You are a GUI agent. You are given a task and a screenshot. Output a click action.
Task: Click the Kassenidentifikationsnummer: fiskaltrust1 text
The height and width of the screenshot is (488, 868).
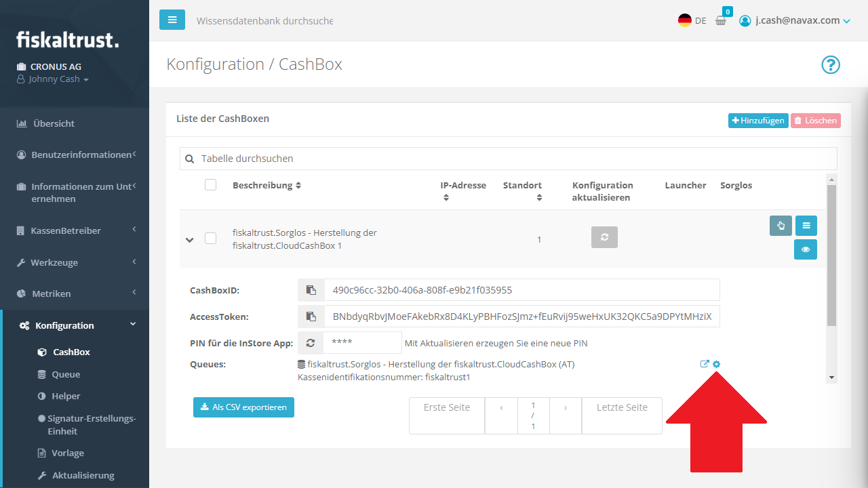point(384,377)
